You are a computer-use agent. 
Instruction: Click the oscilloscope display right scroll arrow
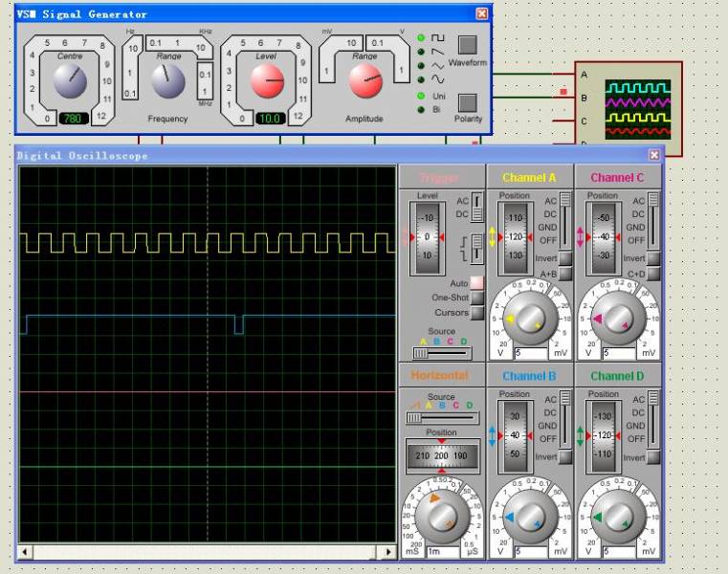388,552
